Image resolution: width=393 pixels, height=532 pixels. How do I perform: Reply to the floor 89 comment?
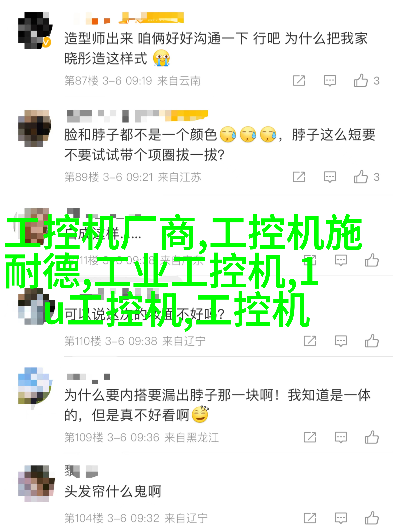330,177
